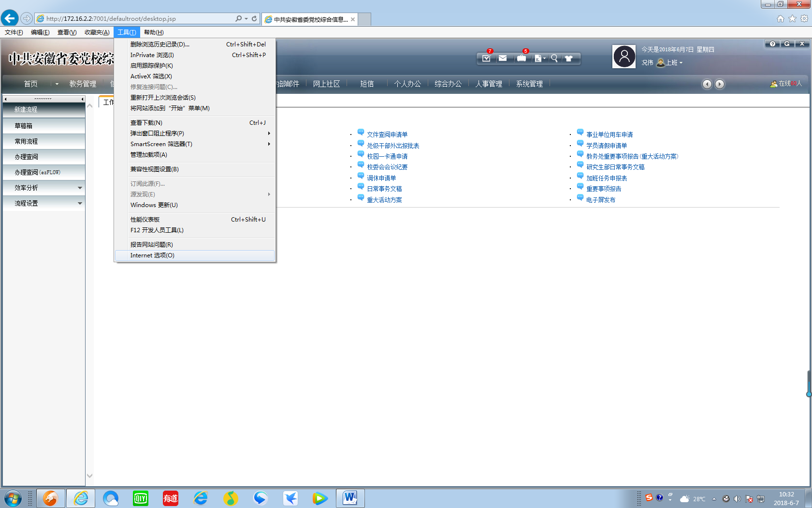This screenshot has height=508, width=812.
Task: Click the user avatar picture
Action: click(624, 57)
